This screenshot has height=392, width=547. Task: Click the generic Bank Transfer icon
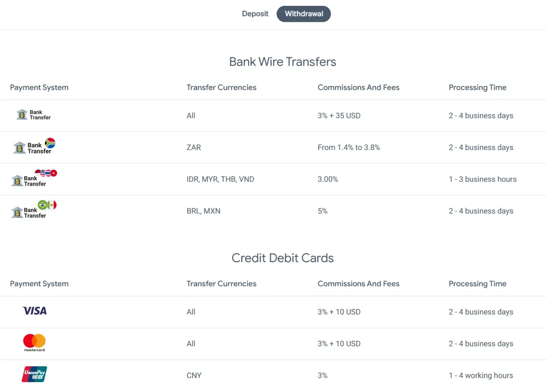pos(34,115)
